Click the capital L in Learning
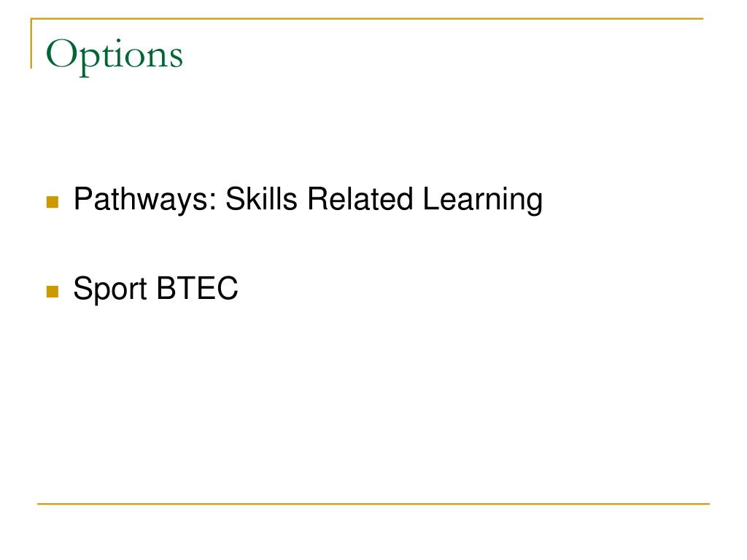 point(430,198)
